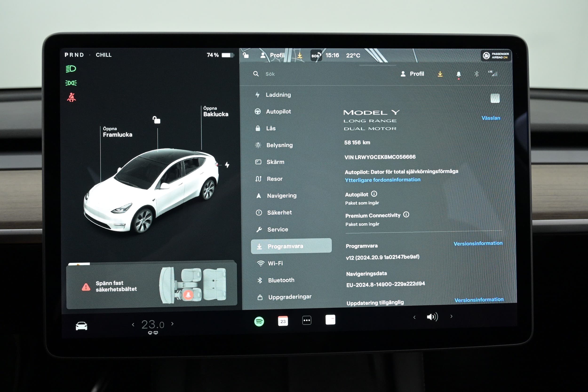Image resolution: width=588 pixels, height=392 pixels.
Task: Open the calendar app icon
Action: click(283, 321)
